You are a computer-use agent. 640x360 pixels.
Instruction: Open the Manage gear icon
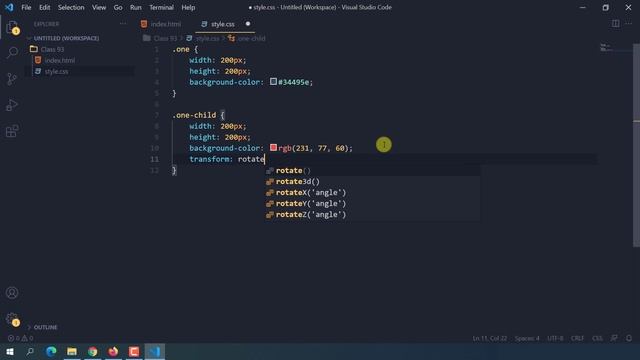(x=12, y=319)
